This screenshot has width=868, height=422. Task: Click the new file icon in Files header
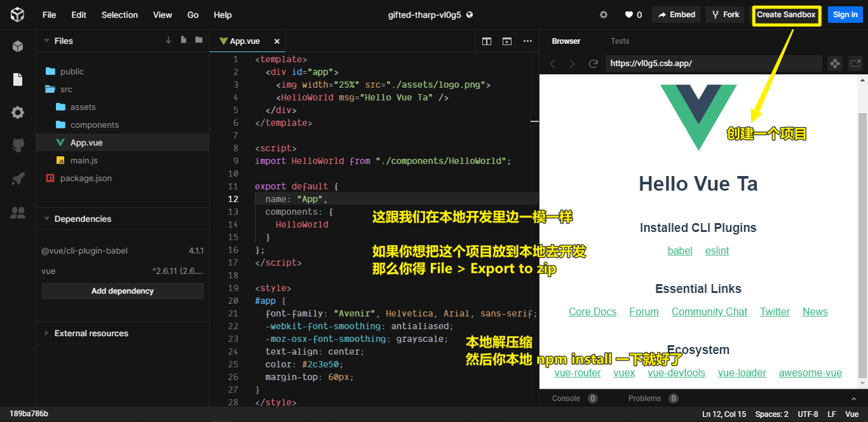click(184, 40)
